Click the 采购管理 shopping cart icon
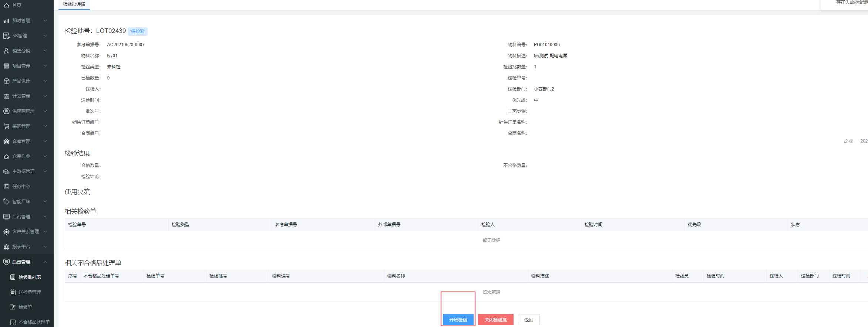868x327 pixels. pos(6,126)
